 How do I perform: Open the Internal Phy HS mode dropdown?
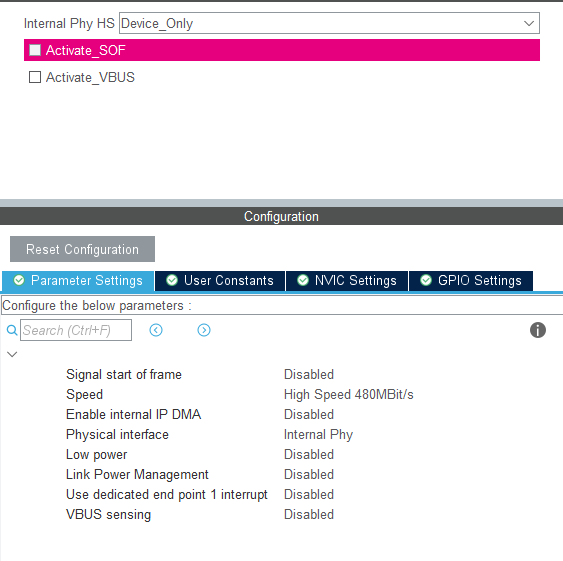(x=329, y=23)
